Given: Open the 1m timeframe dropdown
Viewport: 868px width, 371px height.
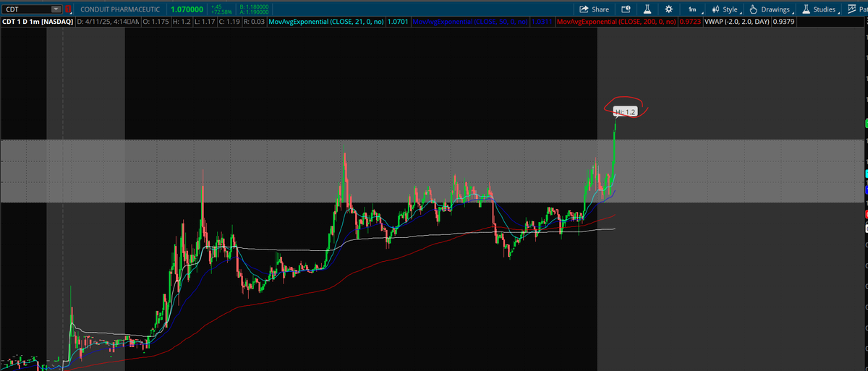Looking at the screenshot, I should 694,9.
